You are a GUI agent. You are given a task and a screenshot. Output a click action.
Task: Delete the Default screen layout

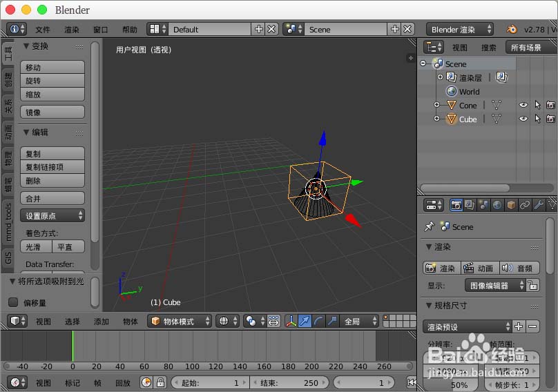click(x=271, y=29)
